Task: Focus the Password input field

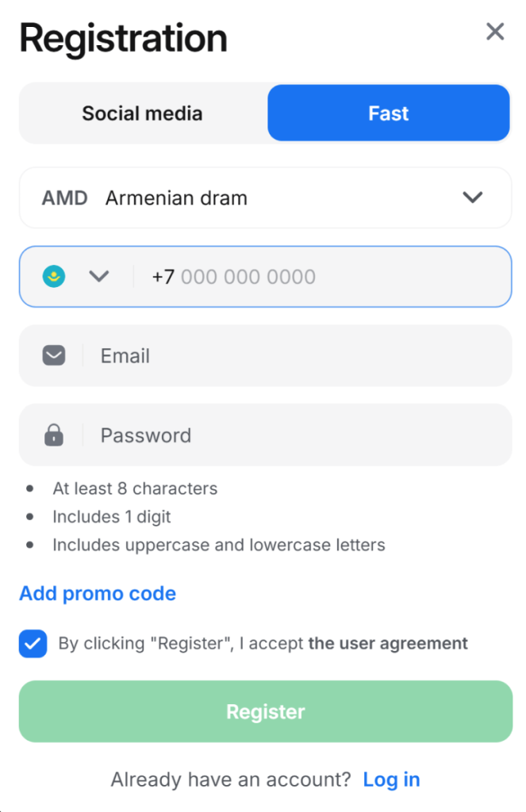Action: click(x=265, y=435)
